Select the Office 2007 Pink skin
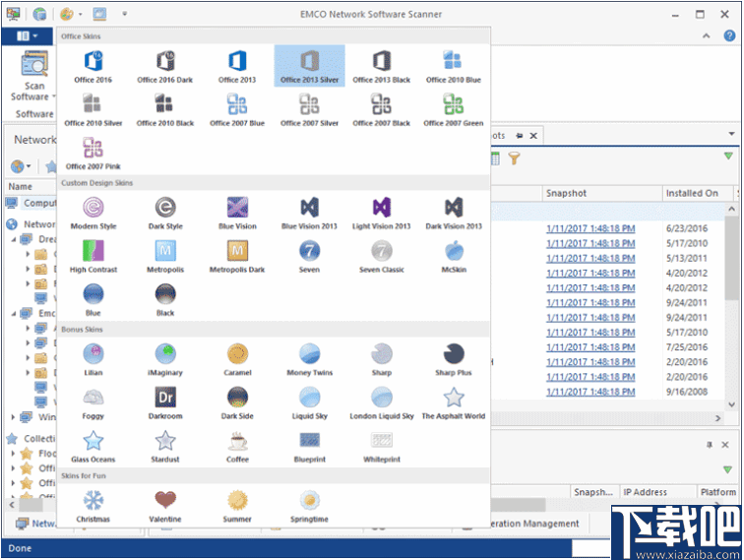This screenshot has width=744, height=560. (x=93, y=153)
